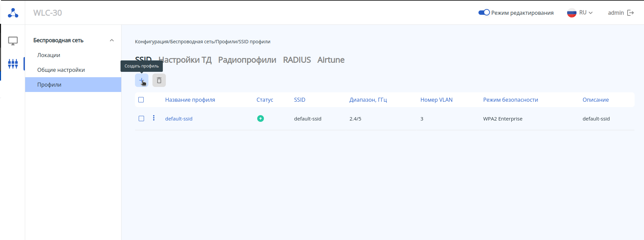Open the monitoring screen icon in sidebar

[x=13, y=41]
